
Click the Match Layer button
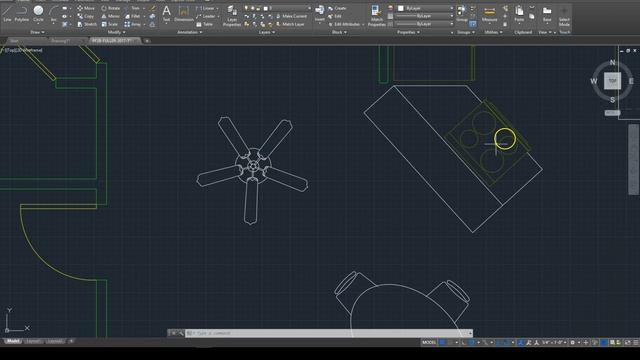pyautogui.click(x=290, y=24)
